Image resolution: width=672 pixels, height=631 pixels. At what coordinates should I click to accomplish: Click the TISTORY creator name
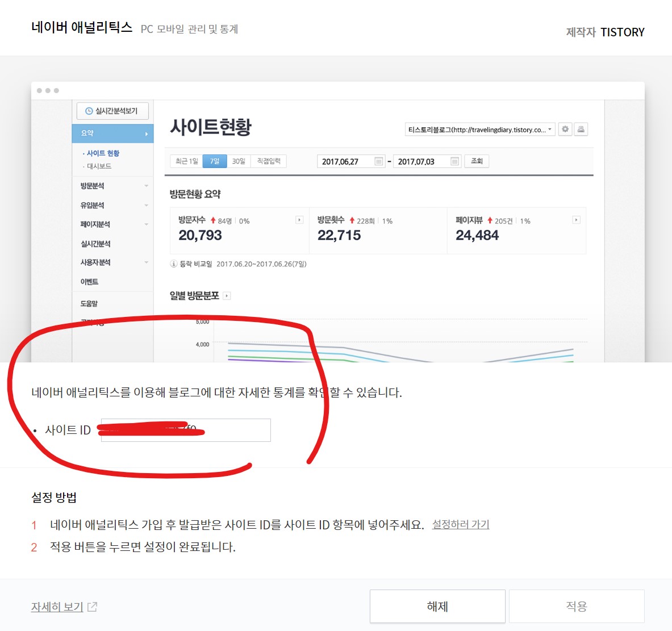(x=622, y=32)
